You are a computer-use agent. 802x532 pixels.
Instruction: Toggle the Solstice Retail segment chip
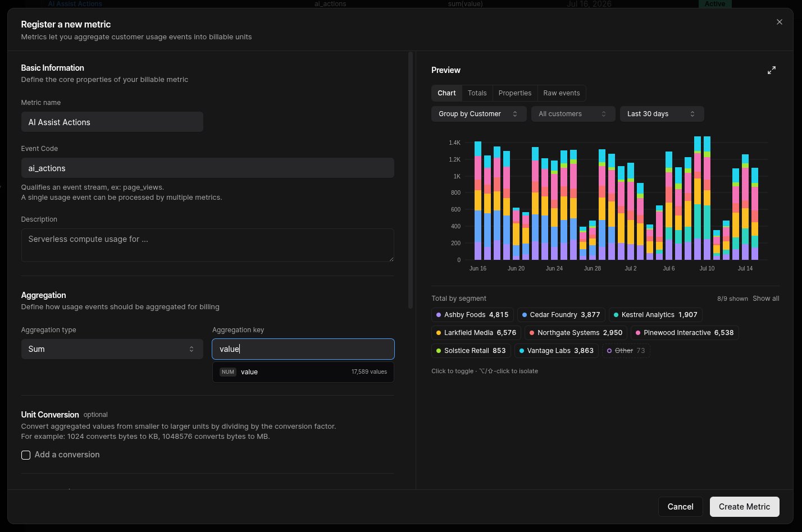point(471,351)
